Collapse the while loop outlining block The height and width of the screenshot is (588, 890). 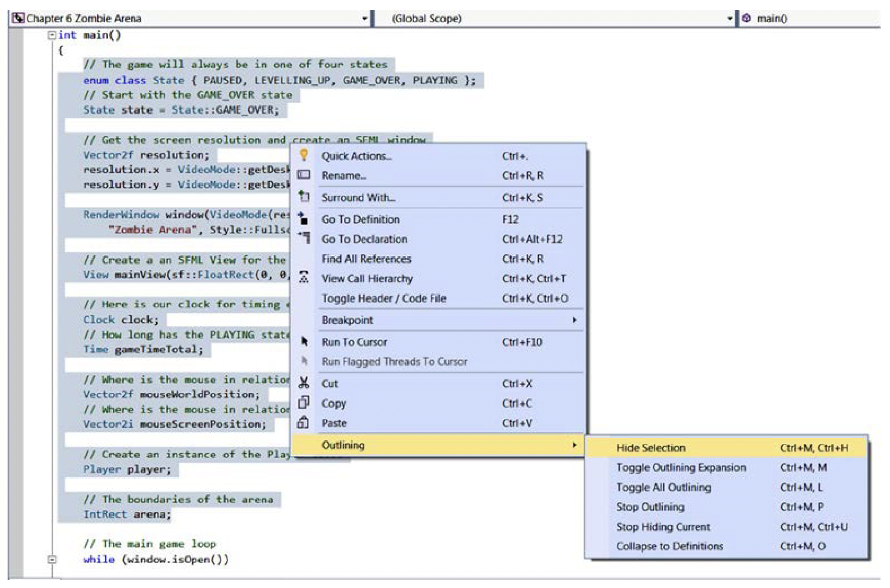tap(51, 559)
